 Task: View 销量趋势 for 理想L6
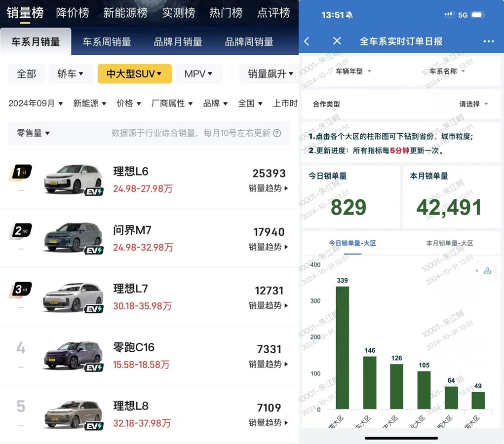click(x=268, y=188)
